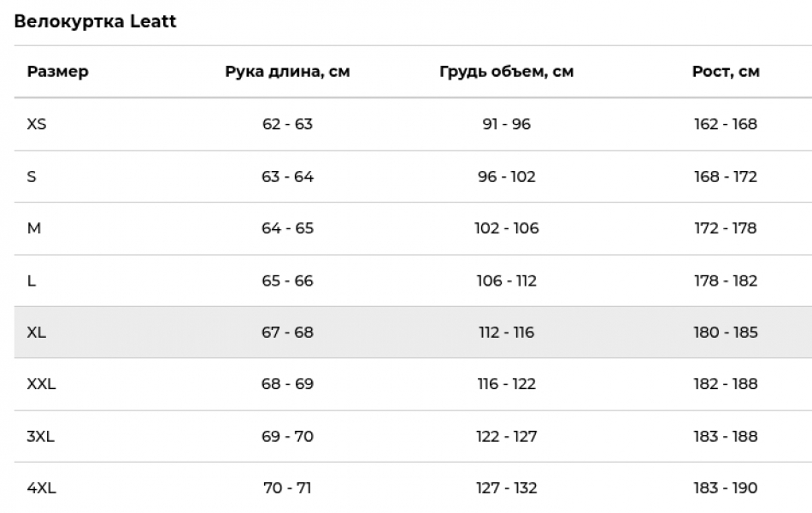The width and height of the screenshot is (812, 513).
Task: Click the "Размер" column header
Action: pos(57,72)
